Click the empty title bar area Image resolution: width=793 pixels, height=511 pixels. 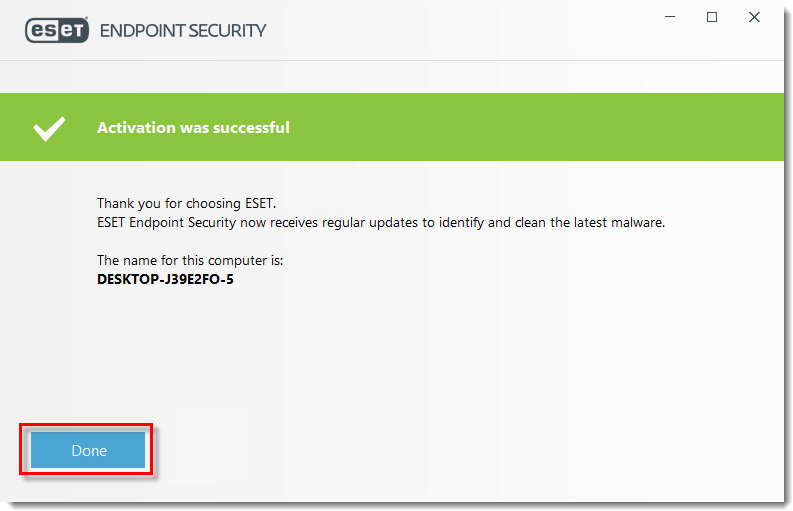tap(455, 30)
